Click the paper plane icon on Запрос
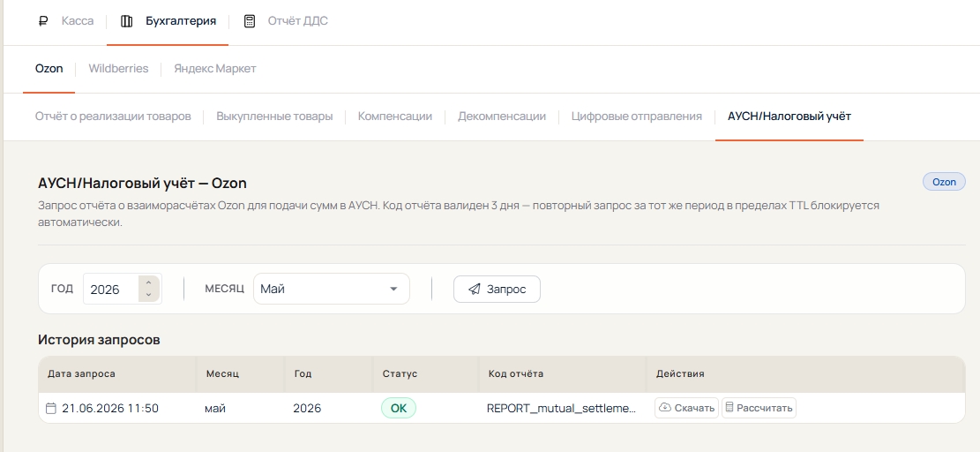The image size is (980, 452). (475, 289)
